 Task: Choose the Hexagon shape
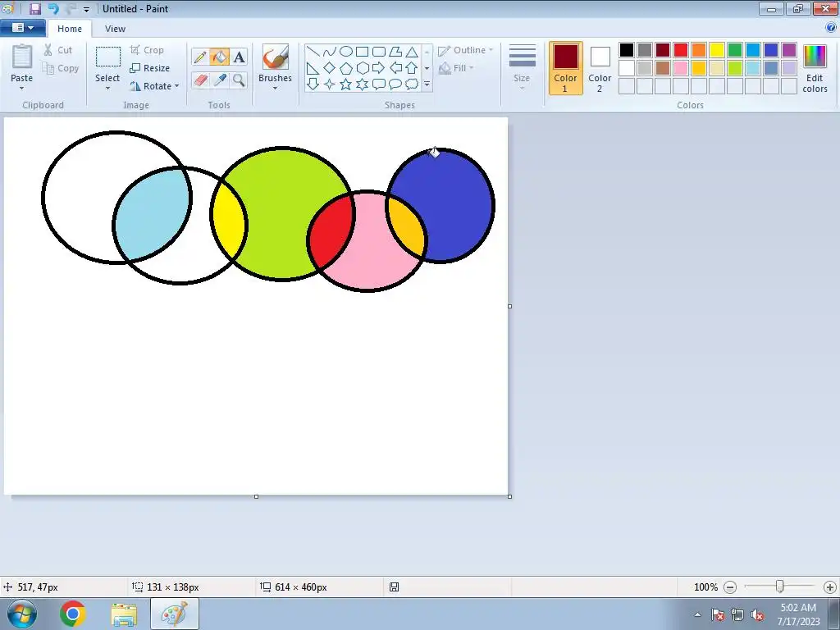tap(362, 68)
